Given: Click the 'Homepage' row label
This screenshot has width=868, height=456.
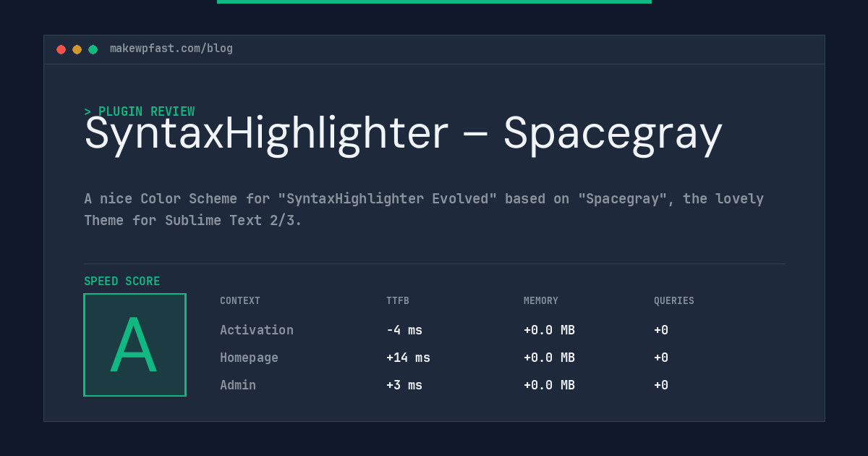Looking at the screenshot, I should pyautogui.click(x=249, y=358).
